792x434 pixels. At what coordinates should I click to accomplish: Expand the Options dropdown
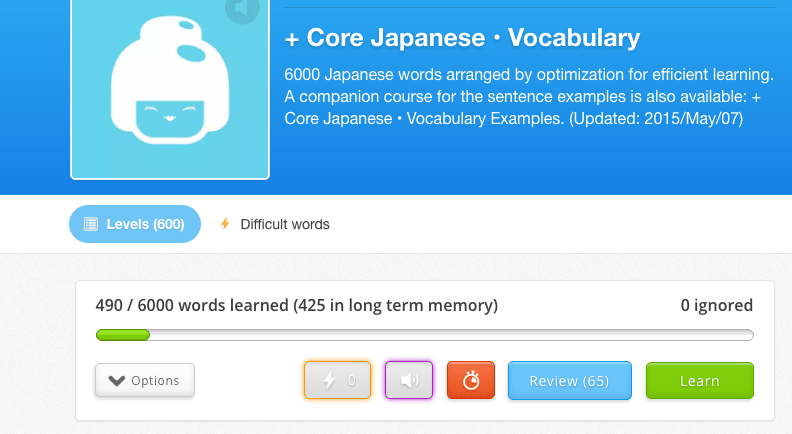pyautogui.click(x=145, y=380)
